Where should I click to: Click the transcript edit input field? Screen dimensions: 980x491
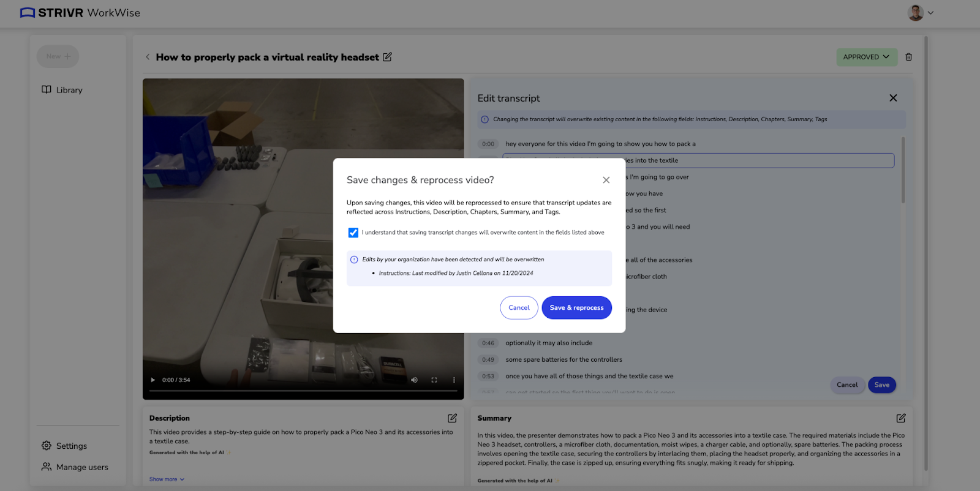(698, 160)
